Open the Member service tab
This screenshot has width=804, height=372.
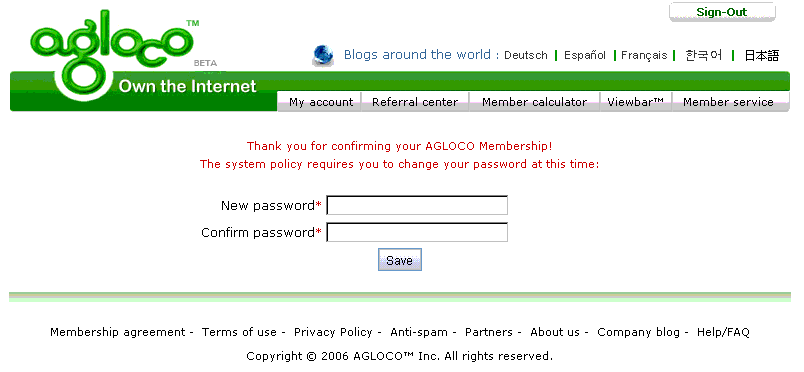click(x=728, y=102)
